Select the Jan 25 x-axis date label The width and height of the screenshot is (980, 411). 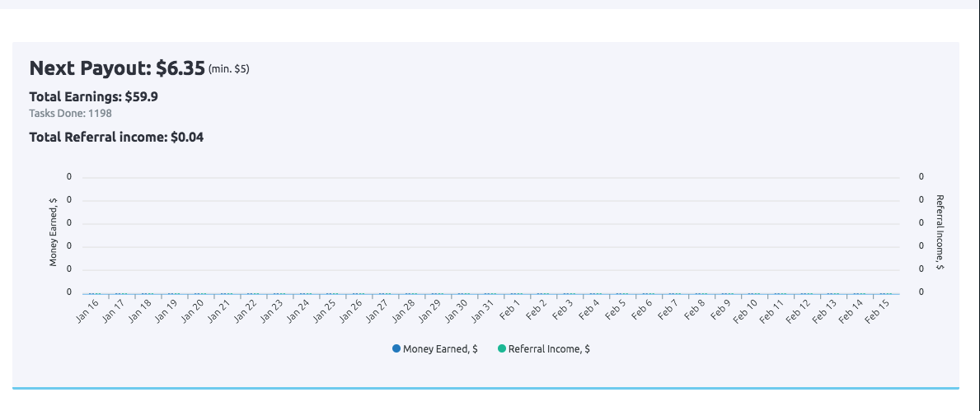click(324, 311)
